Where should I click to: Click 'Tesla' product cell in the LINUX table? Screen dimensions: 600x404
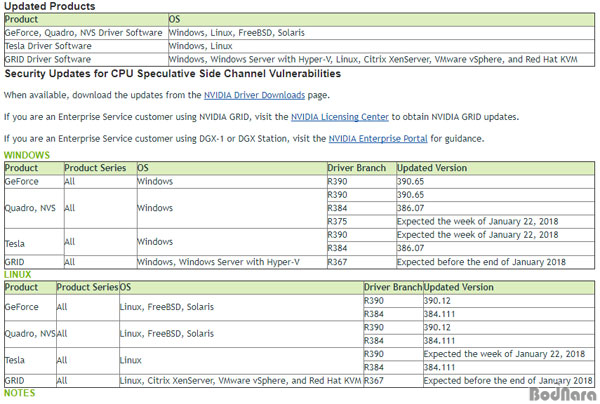[x=30, y=360]
